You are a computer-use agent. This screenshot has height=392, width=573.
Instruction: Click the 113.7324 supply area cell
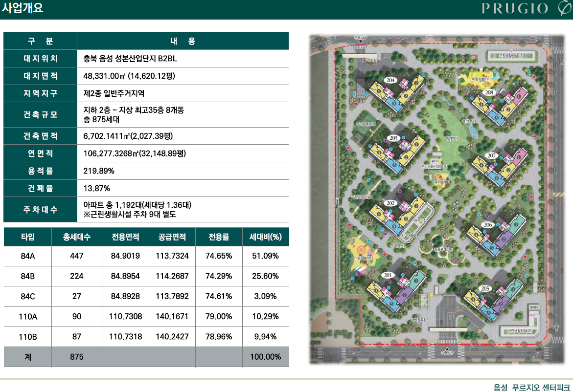coord(172,256)
